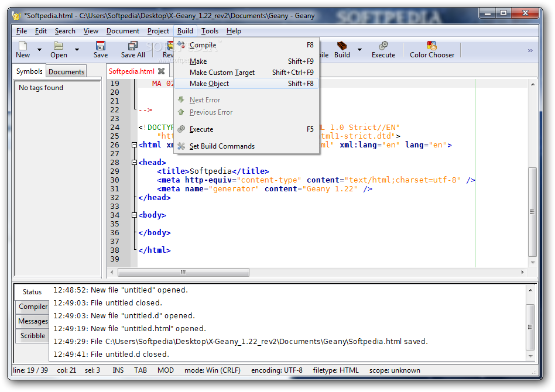Switch to the Status message tab
The image size is (555, 392).
point(32,292)
